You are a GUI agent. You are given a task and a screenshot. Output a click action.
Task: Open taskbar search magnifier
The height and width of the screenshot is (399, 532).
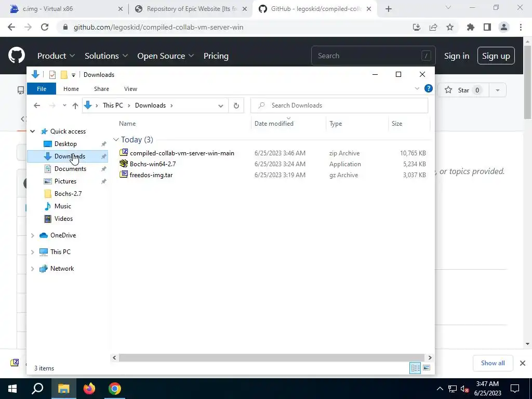pos(37,389)
